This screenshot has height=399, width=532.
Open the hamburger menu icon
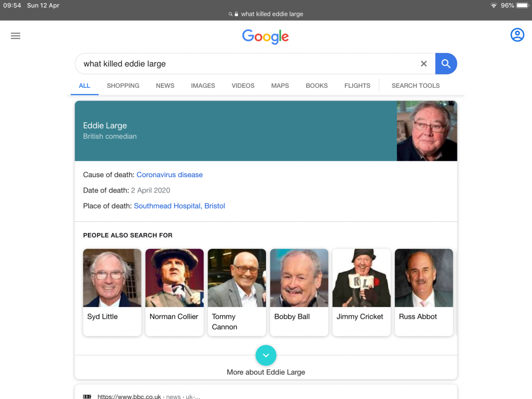coord(15,36)
